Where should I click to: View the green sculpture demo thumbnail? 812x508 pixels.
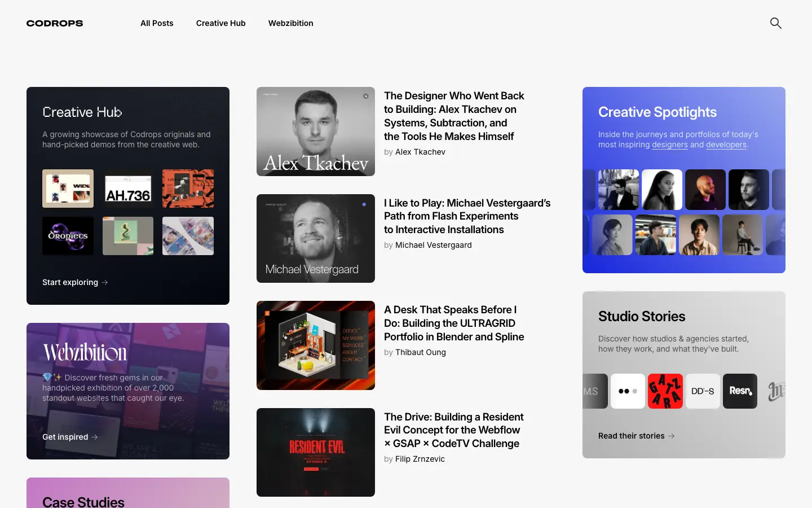[x=128, y=236]
